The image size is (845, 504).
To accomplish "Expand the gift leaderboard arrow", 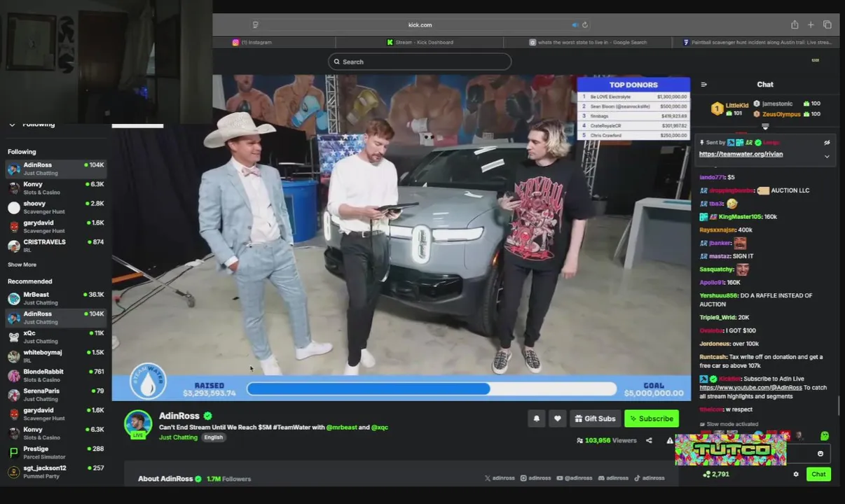I will [765, 127].
